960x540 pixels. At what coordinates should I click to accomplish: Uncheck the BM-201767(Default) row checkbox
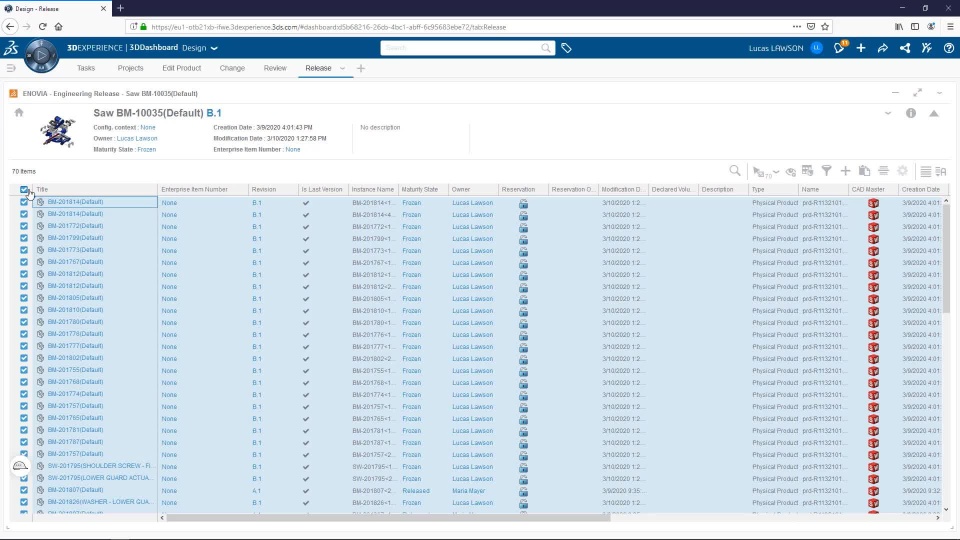24,262
